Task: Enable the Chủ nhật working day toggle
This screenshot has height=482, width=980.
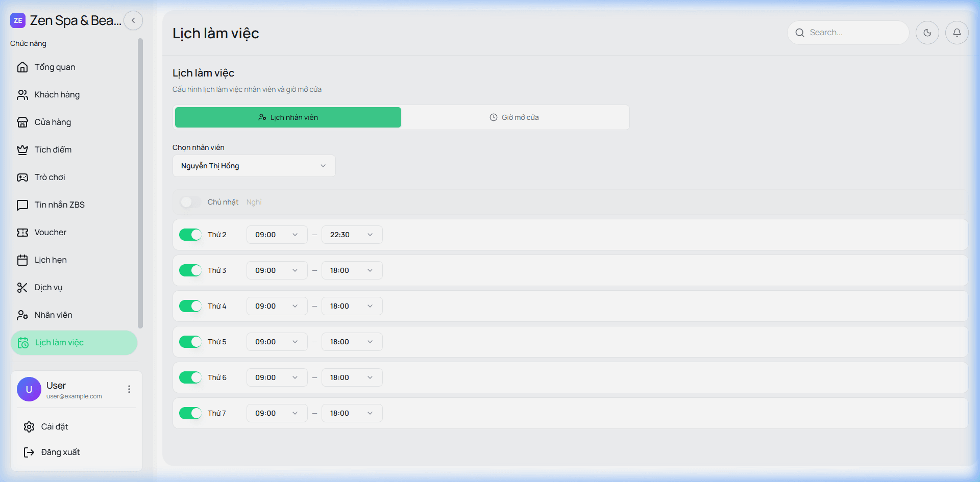Action: click(x=190, y=202)
